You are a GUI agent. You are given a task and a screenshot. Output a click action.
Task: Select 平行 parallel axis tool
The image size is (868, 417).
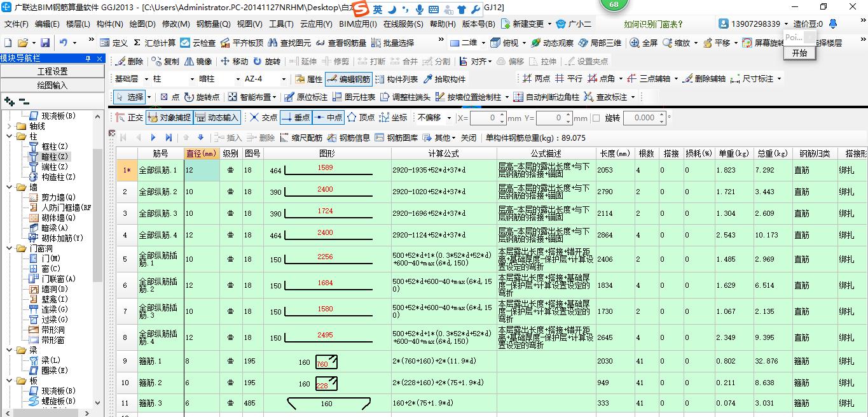pyautogui.click(x=568, y=79)
